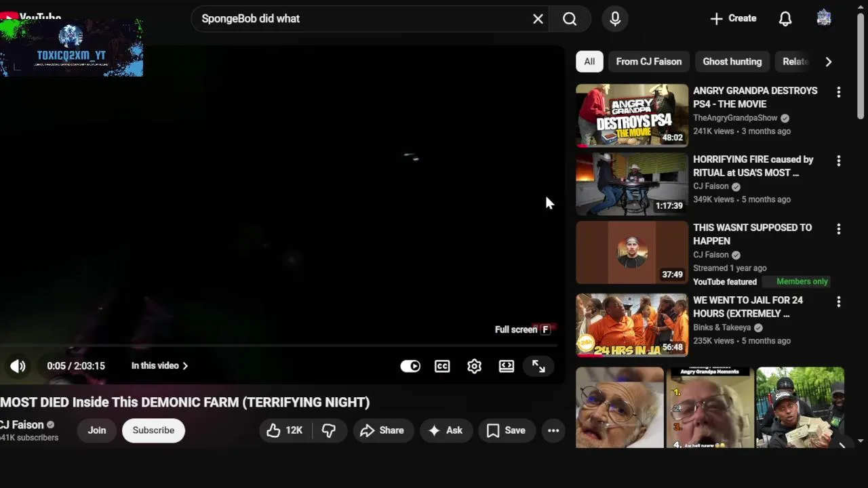The image size is (868, 488).
Task: Open the Binks & Takeeya channel name
Action: [x=722, y=327]
